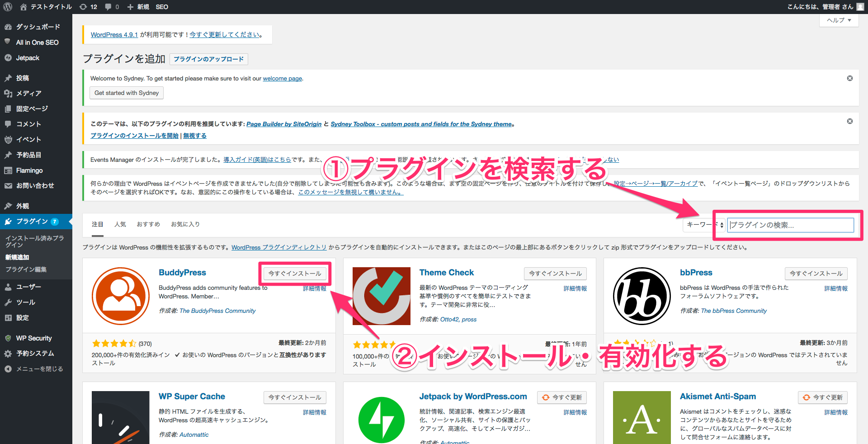
Task: Open Page Builder by SiteOrigin link
Action: [x=284, y=124]
